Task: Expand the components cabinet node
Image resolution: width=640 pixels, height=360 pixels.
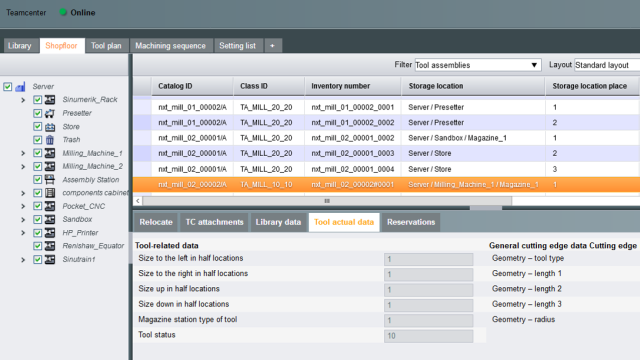Action: tap(23, 193)
